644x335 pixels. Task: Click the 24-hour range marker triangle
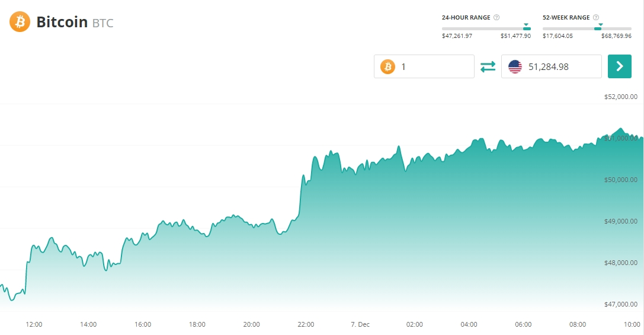[x=526, y=24]
